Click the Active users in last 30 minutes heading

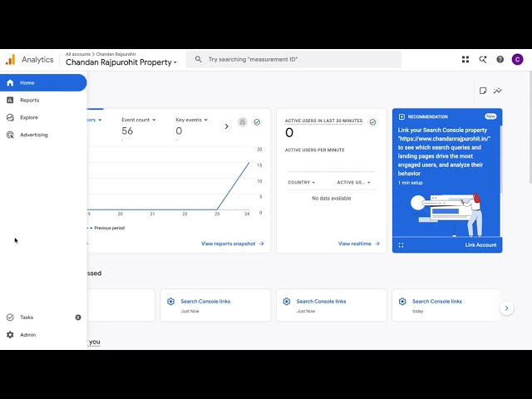coord(323,121)
